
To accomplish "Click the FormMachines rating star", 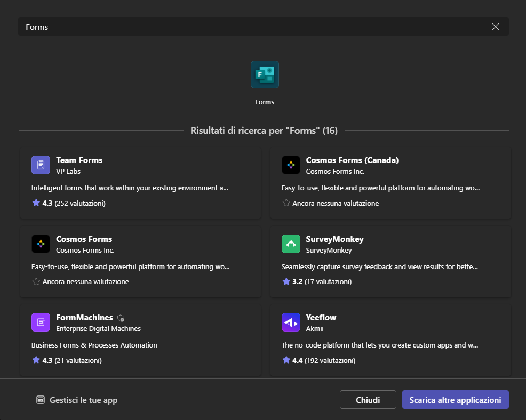I will coord(36,360).
